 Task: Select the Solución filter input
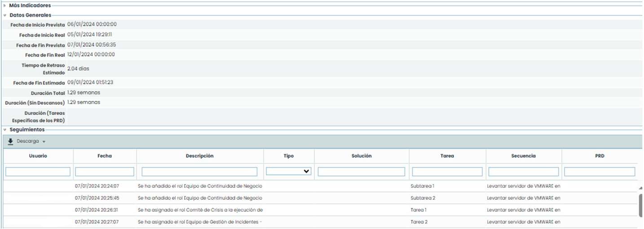361,172
